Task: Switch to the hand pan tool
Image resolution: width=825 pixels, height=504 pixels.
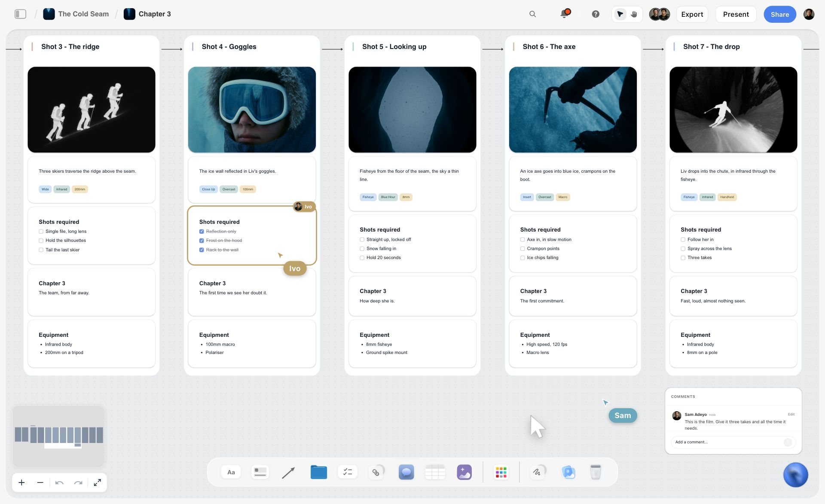Action: (x=634, y=14)
